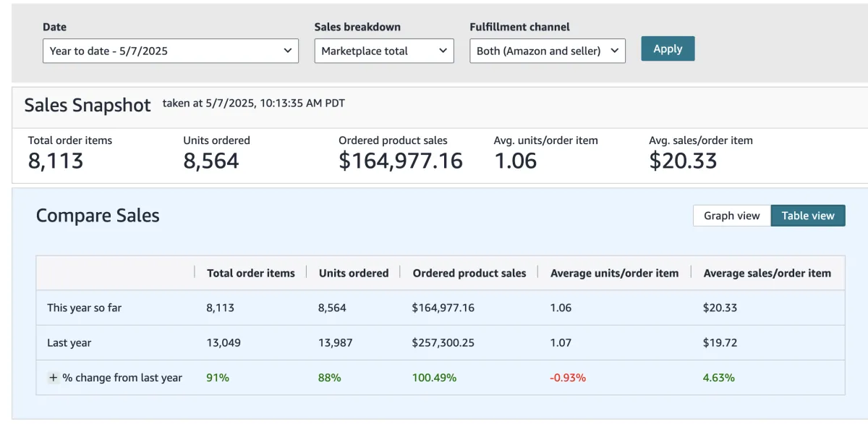Select the Last year row label
Viewport: 868px width, 435px height.
pyautogui.click(x=69, y=342)
